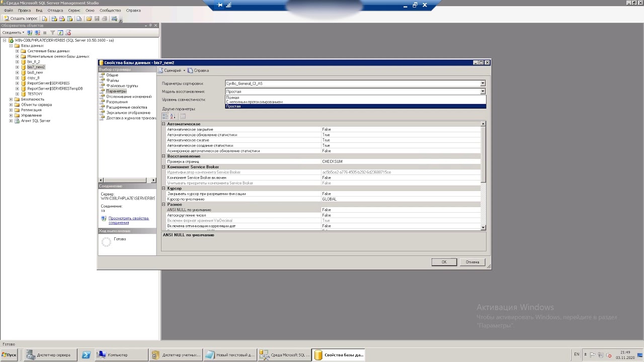The width and height of the screenshot is (644, 362).
Task: Open the Расширенные свойства page
Action: click(x=126, y=107)
